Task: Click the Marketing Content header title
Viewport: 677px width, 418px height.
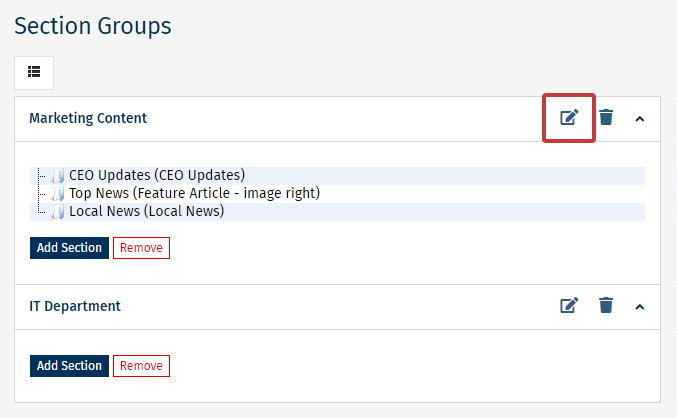Action: coord(88,118)
